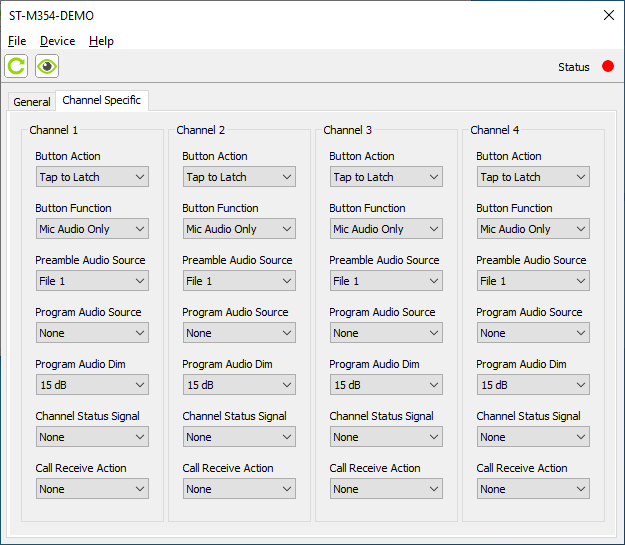
Task: Switch to the General tab
Action: pyautogui.click(x=32, y=102)
